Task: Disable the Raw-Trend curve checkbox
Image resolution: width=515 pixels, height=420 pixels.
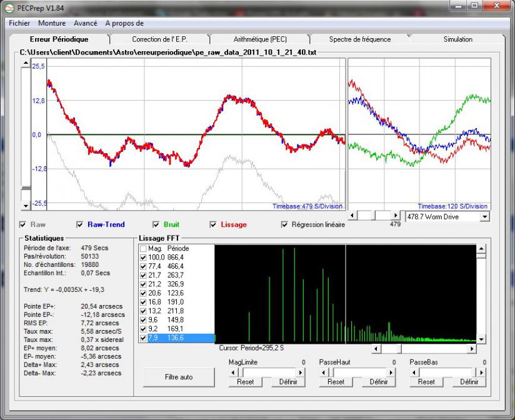Action: click(x=79, y=225)
